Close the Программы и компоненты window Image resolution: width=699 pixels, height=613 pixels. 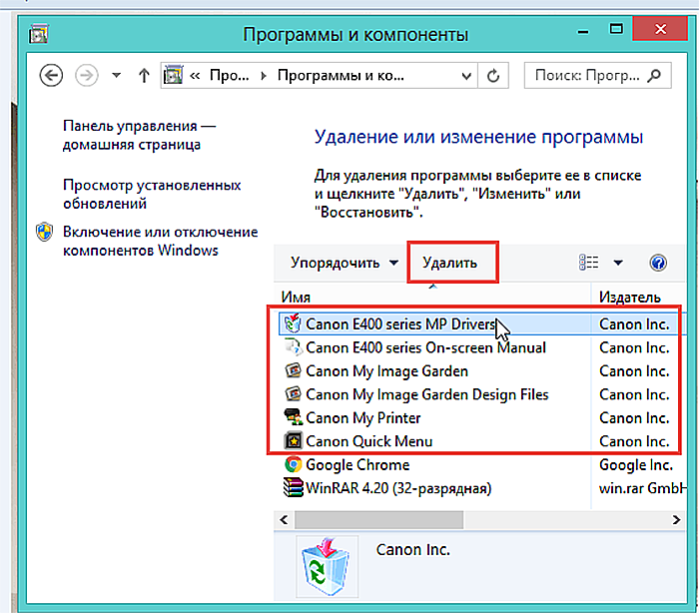[660, 29]
